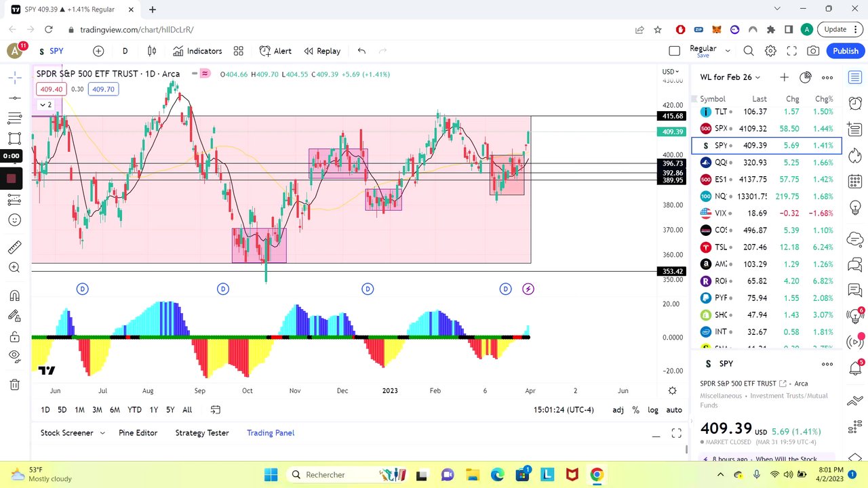Open chart settings gear icon
Image resolution: width=868 pixels, height=488 pixels.
coord(770,51)
